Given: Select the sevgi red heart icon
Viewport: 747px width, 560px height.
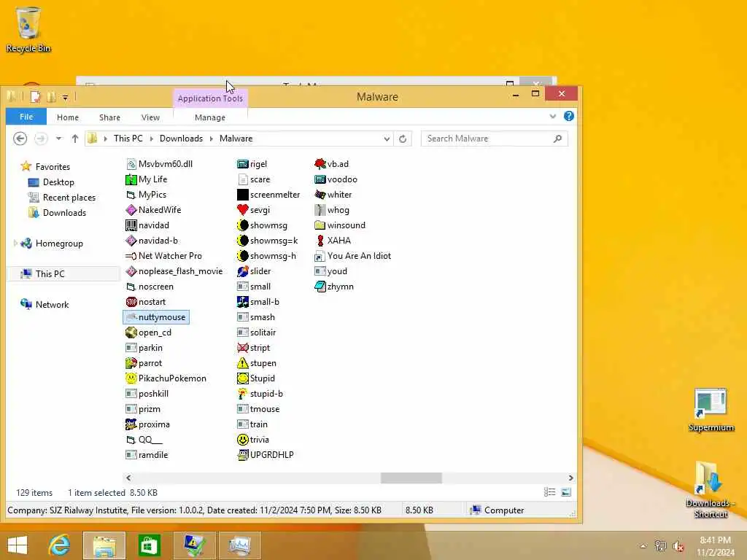Looking at the screenshot, I should coord(242,210).
